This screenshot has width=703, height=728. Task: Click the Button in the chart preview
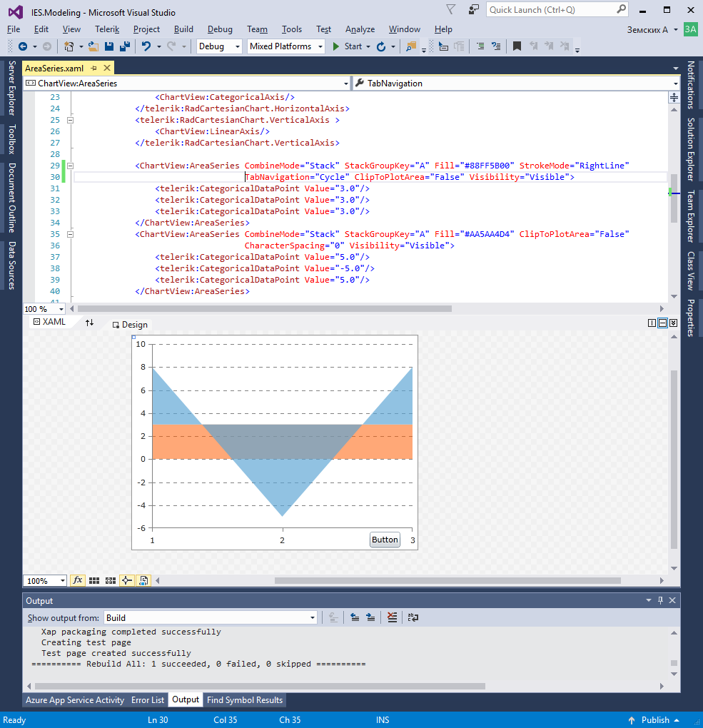[385, 540]
